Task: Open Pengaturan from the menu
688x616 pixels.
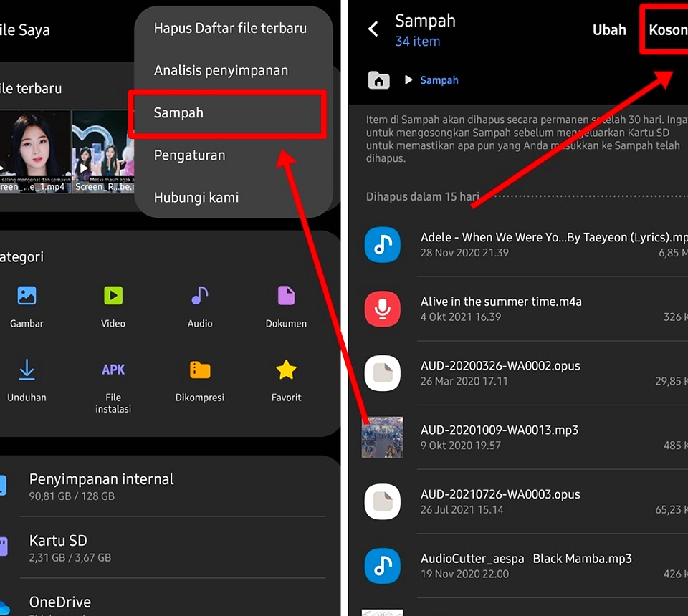Action: click(189, 155)
